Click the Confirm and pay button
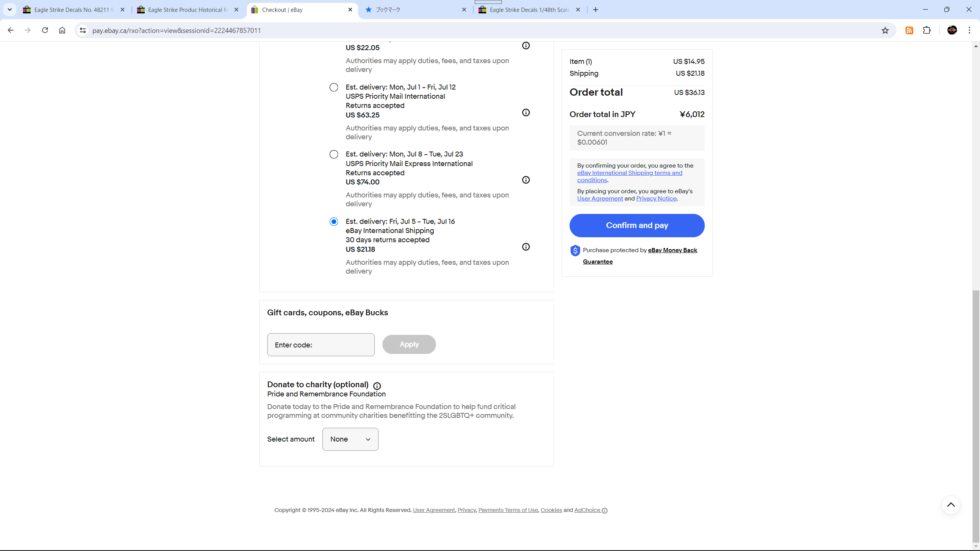Screen dimensions: 980x551 pyautogui.click(x=637, y=225)
